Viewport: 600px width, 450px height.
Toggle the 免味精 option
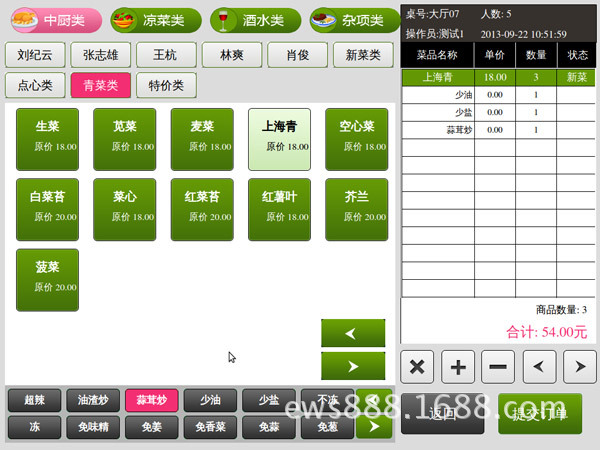pos(93,427)
